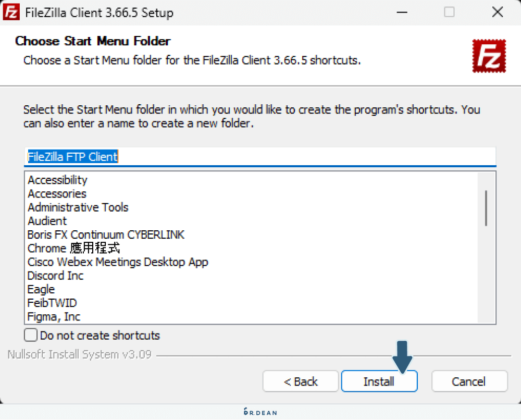
Task: Go back with the < Back button
Action: coord(301,381)
